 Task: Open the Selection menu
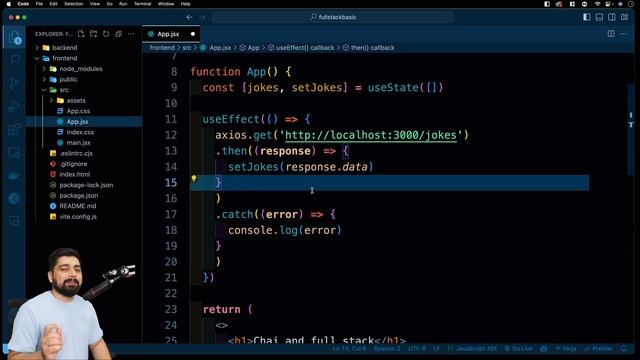(x=74, y=4)
